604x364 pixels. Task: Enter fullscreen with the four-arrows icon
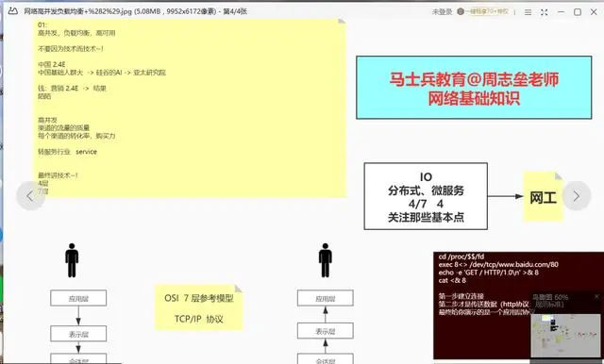544,12
